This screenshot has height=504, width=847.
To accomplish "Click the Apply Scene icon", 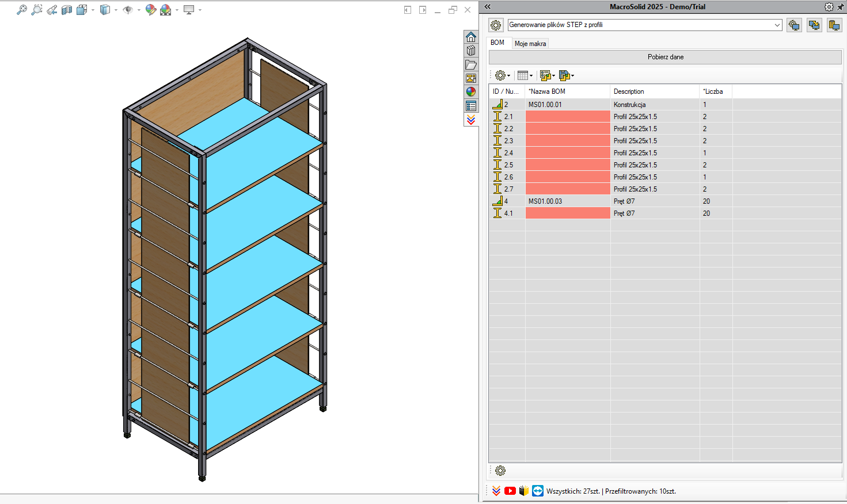I will pyautogui.click(x=166, y=10).
